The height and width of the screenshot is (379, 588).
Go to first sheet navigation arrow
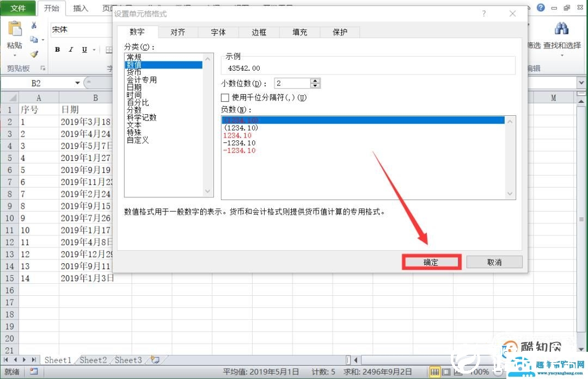5,360
